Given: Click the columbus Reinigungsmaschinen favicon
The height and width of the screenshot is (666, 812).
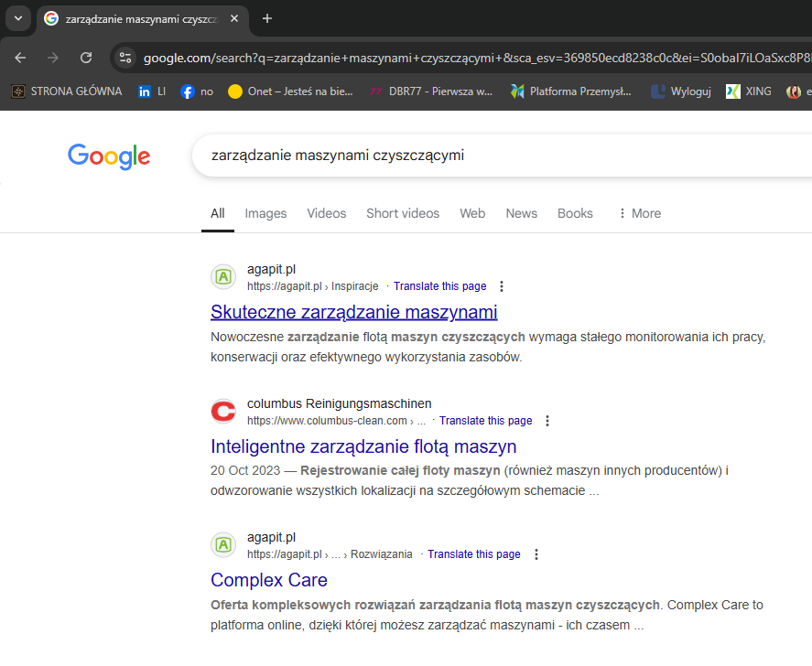Looking at the screenshot, I should click(x=223, y=412).
